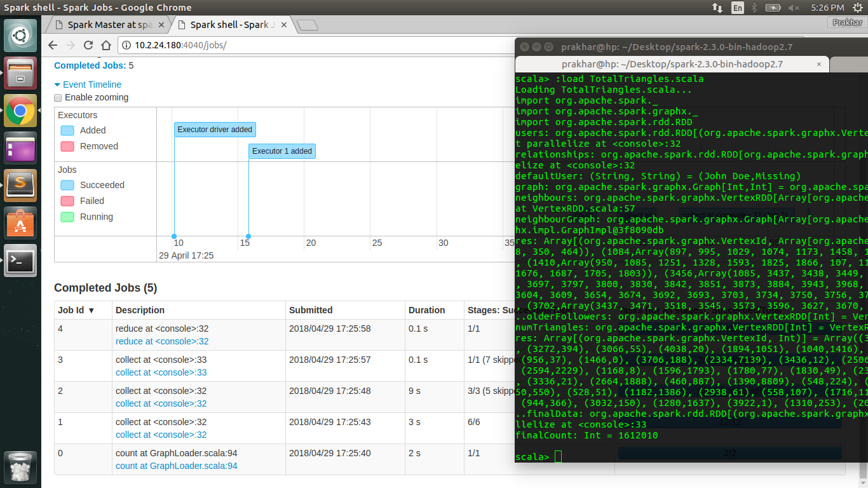Open En keyboard layout indicator

737,8
